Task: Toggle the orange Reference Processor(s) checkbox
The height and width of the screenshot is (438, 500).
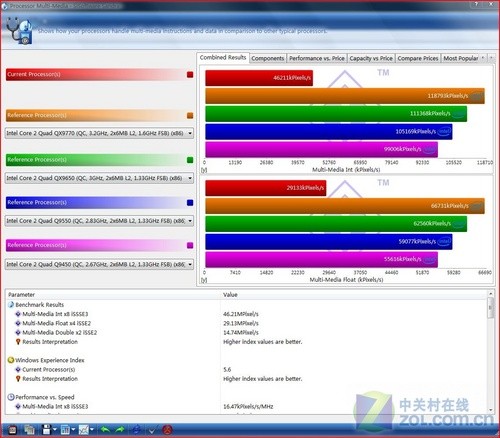Action: [190, 116]
